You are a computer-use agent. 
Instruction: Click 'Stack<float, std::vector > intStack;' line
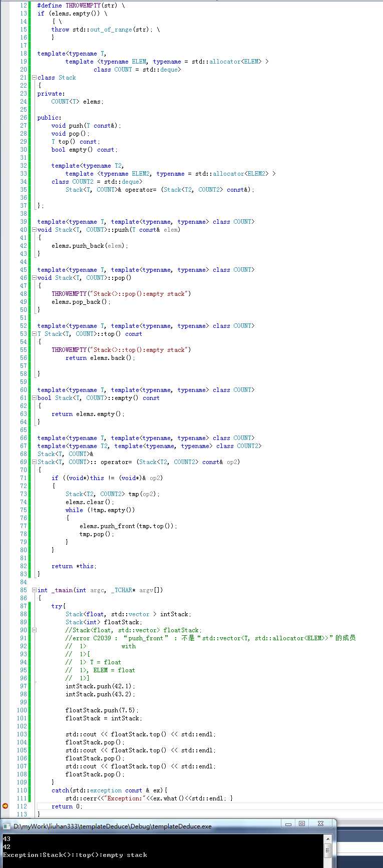[x=129, y=614]
